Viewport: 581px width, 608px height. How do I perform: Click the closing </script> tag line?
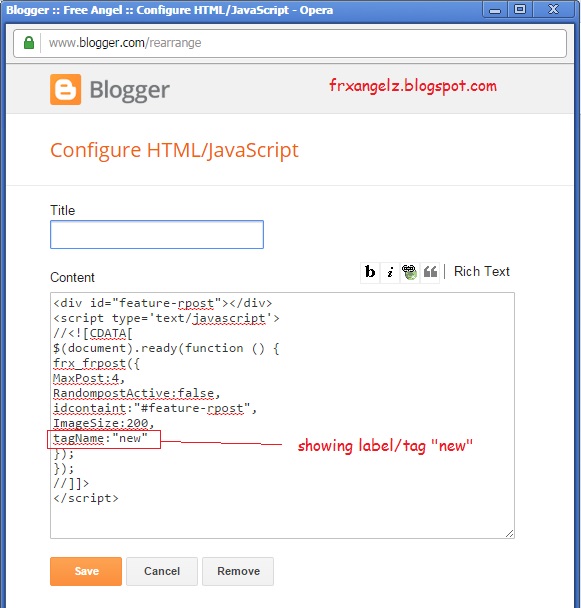(86, 498)
